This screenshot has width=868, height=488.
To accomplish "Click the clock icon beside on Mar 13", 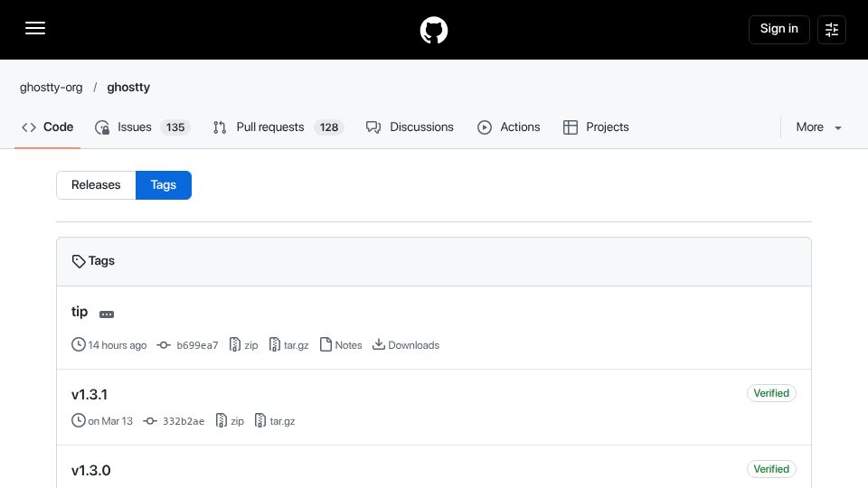I will 78,420.
